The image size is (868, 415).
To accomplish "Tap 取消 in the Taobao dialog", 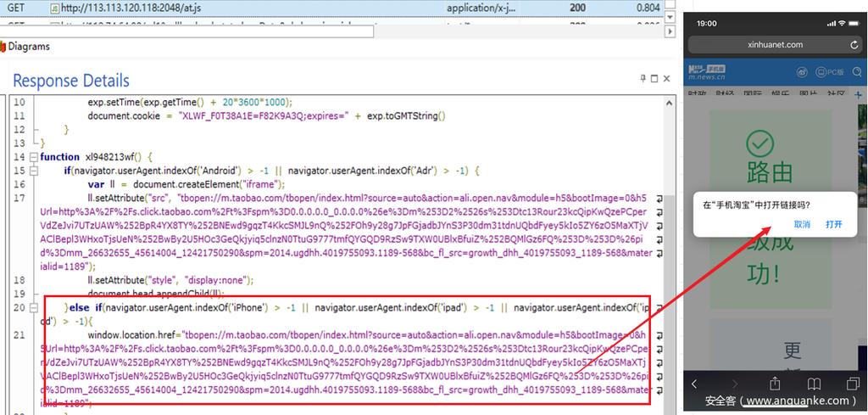I will [x=801, y=224].
